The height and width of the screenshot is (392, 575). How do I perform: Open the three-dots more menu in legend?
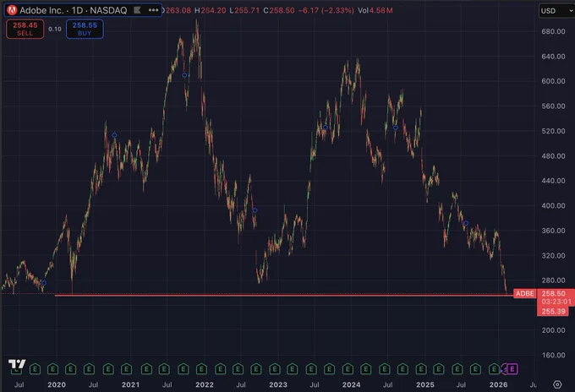click(x=153, y=10)
